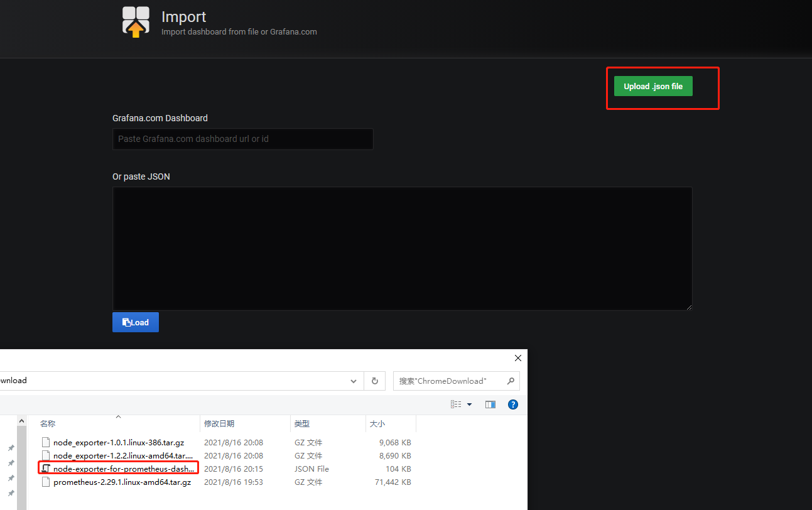Screen dimensions: 812x510
Task: Toggle the preview pane icon
Action: coord(490,404)
